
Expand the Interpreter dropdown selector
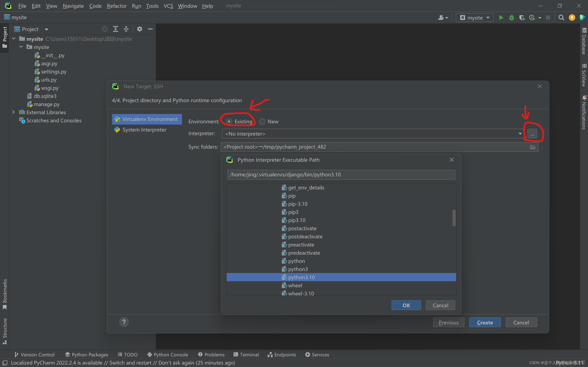[x=520, y=134]
